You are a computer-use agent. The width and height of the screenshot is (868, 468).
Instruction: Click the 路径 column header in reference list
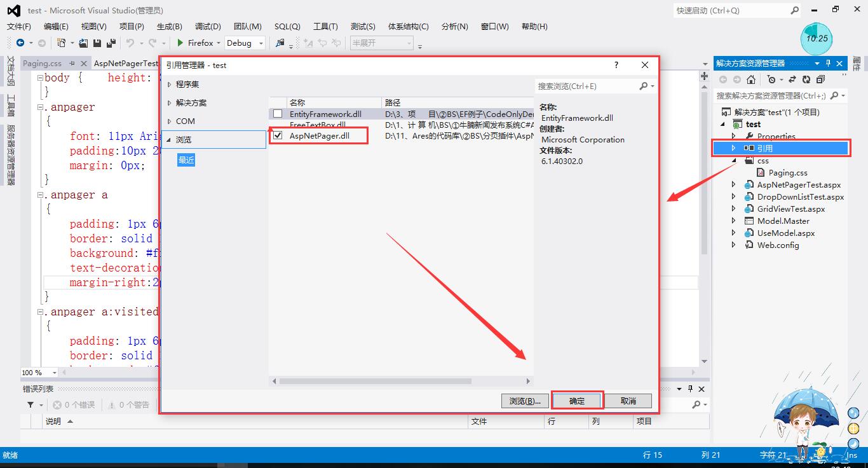coord(458,102)
